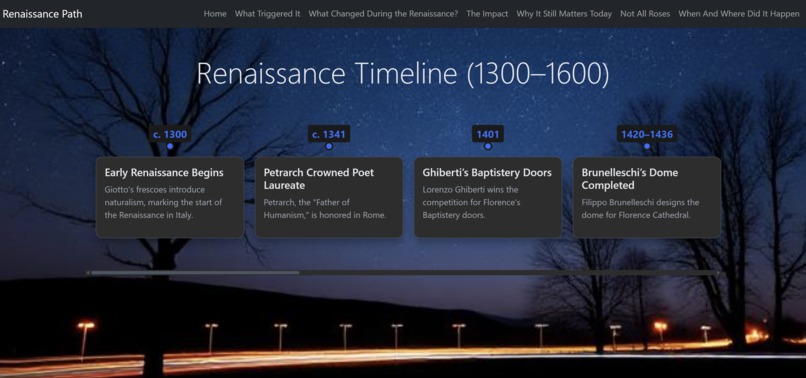The width and height of the screenshot is (806, 378).
Task: Click the Early Renaissance Begins card title
Action: coord(164,172)
